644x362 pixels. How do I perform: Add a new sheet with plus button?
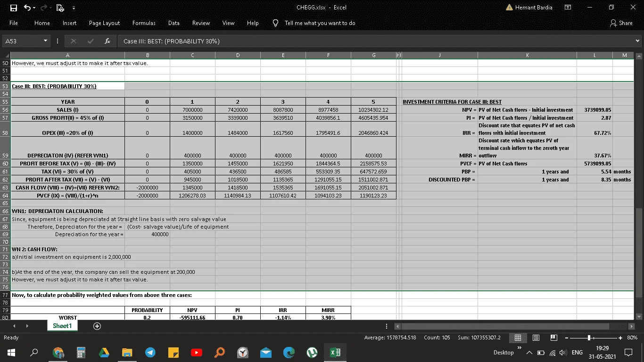(x=97, y=326)
